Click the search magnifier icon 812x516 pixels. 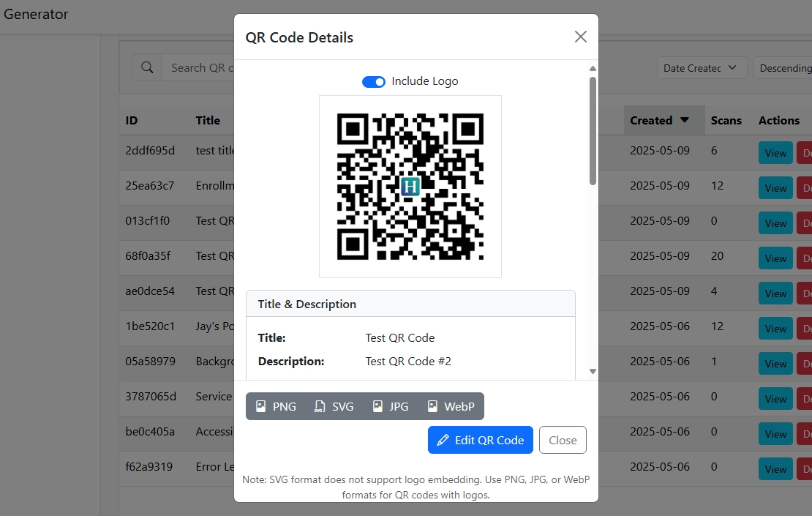147,68
